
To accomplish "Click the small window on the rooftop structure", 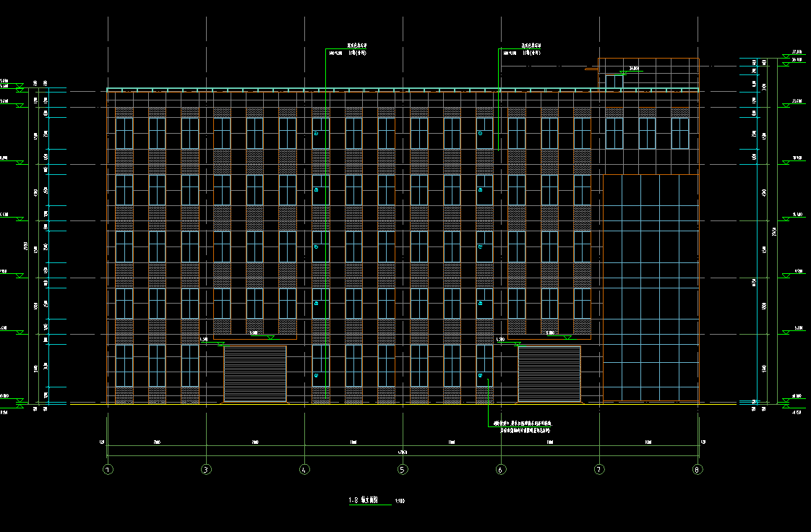I will click(x=614, y=81).
